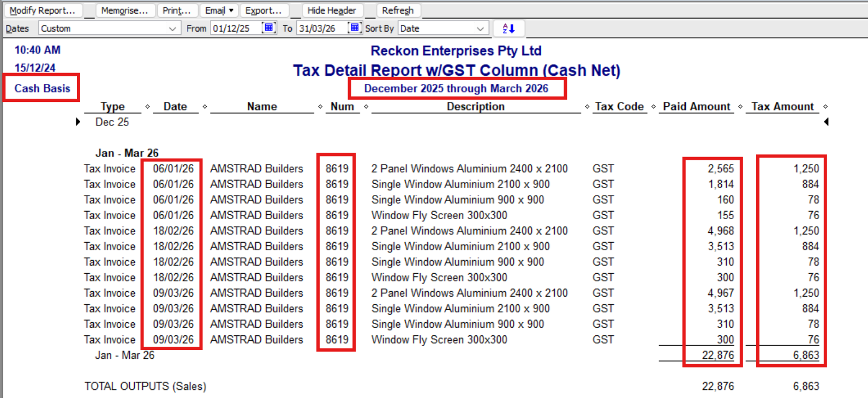Click Paid Amount 4,967
This screenshot has width=868, height=398.
[721, 293]
